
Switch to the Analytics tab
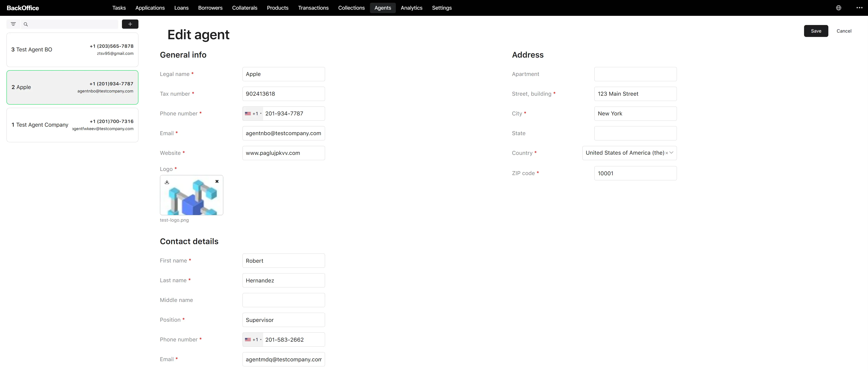point(411,8)
